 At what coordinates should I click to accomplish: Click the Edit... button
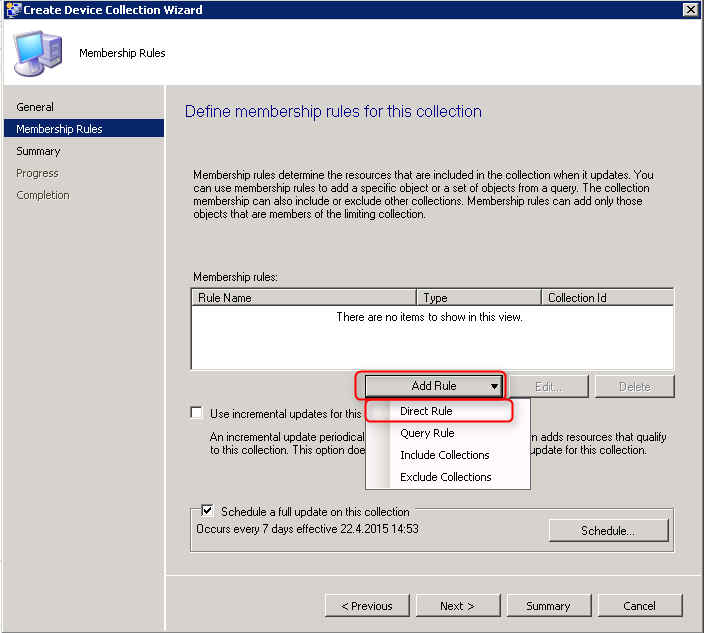tap(548, 387)
